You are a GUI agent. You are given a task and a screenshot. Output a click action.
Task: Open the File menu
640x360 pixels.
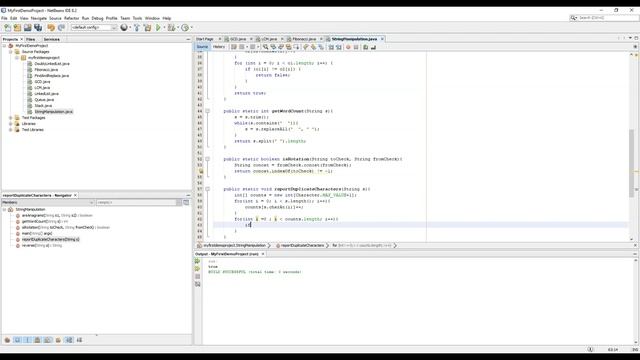click(4, 18)
